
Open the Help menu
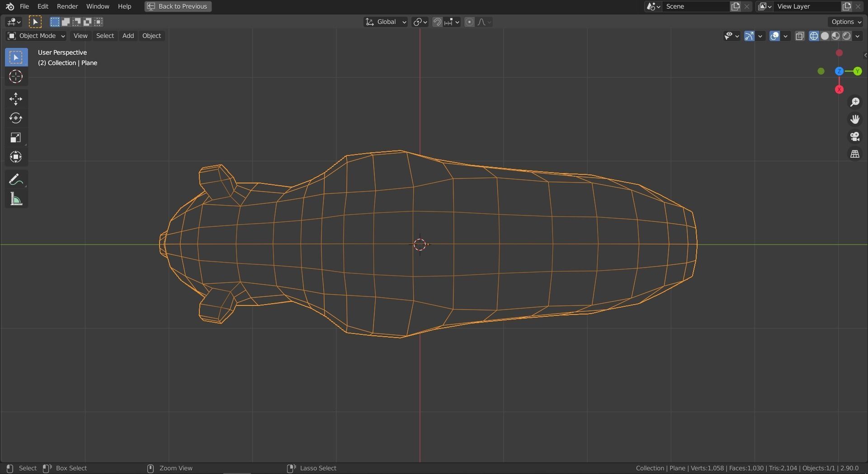[124, 6]
